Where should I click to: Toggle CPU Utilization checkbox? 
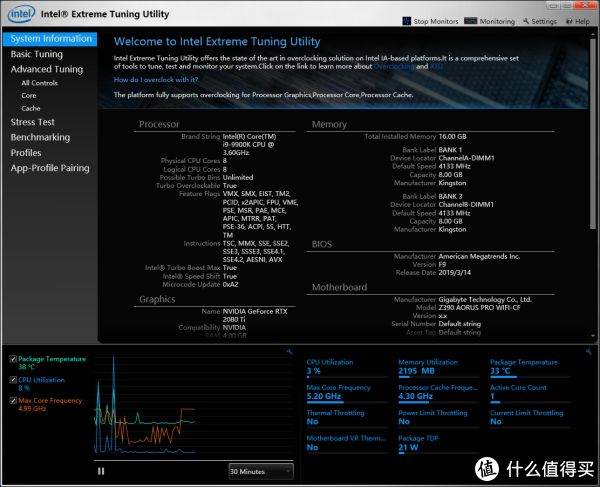(13, 380)
